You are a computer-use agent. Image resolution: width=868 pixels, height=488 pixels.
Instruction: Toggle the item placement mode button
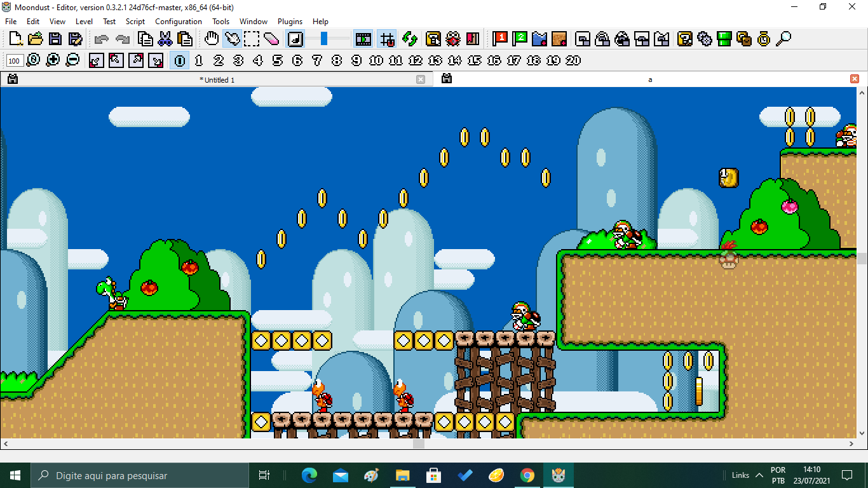tap(295, 39)
